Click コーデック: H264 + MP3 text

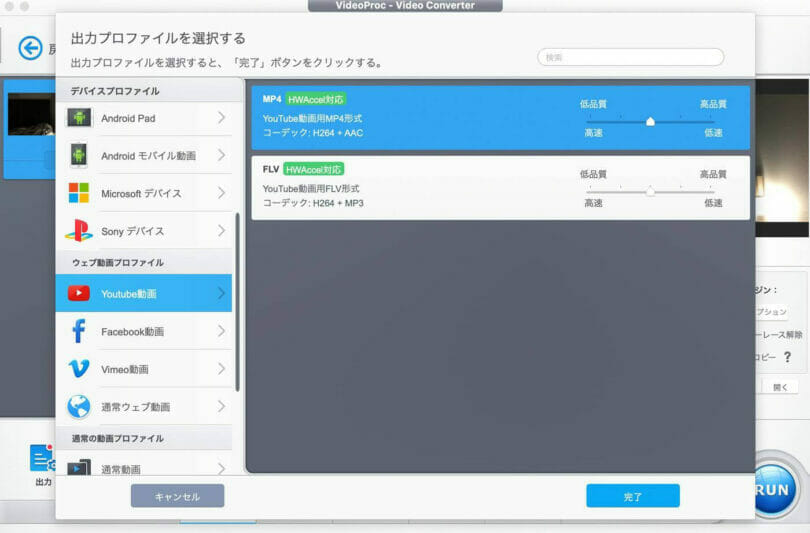313,203
